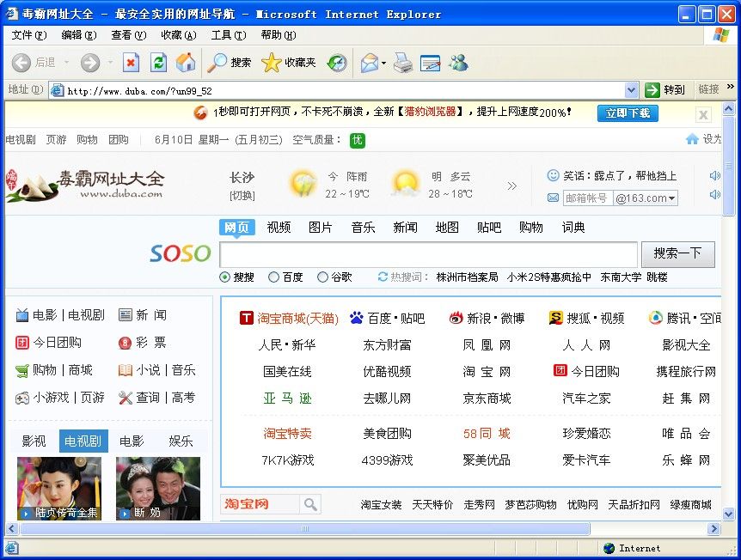Screen dimensions: 741x560
Task: Click the IE Back arrow button
Action: pos(21,63)
